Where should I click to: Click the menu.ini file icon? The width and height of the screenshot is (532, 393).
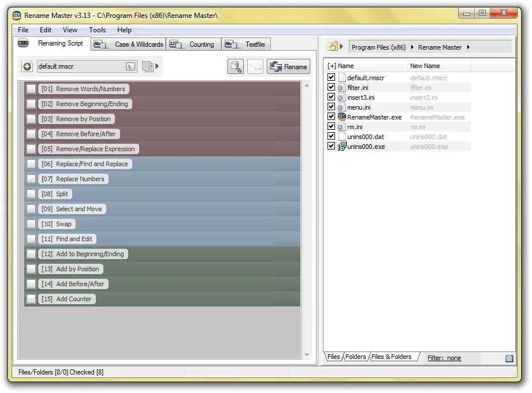[x=341, y=107]
